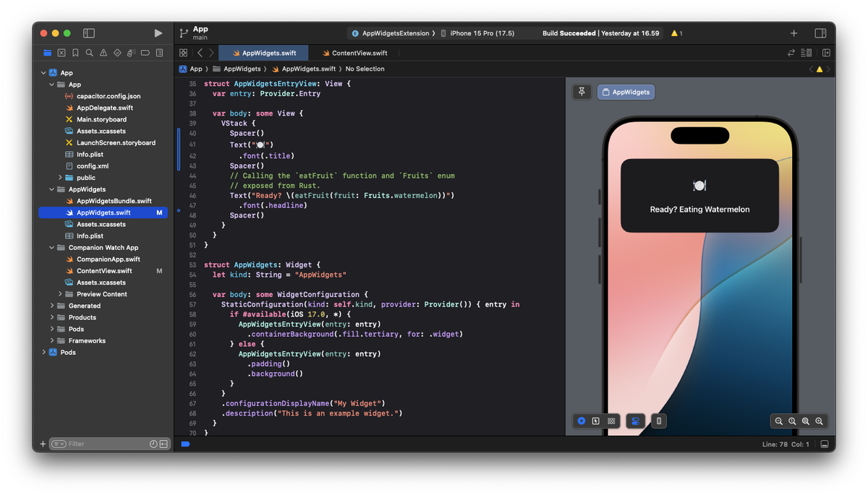
Task: Pin the preview canvas
Action: [582, 92]
